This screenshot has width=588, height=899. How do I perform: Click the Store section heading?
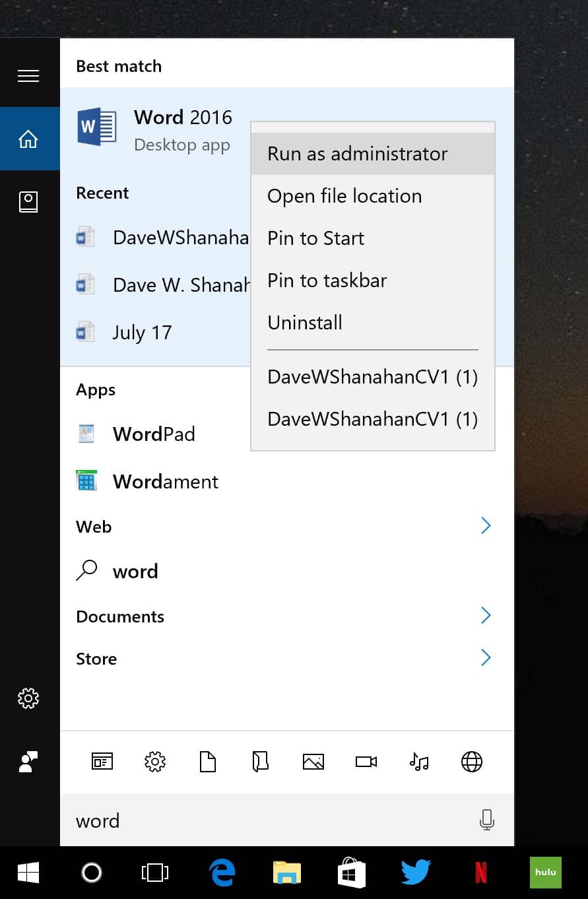tap(96, 659)
